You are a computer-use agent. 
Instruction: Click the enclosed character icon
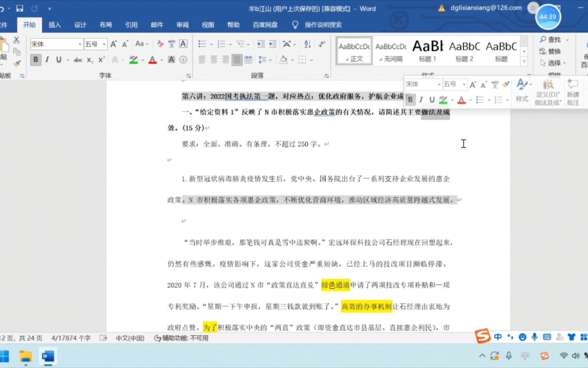(x=183, y=60)
